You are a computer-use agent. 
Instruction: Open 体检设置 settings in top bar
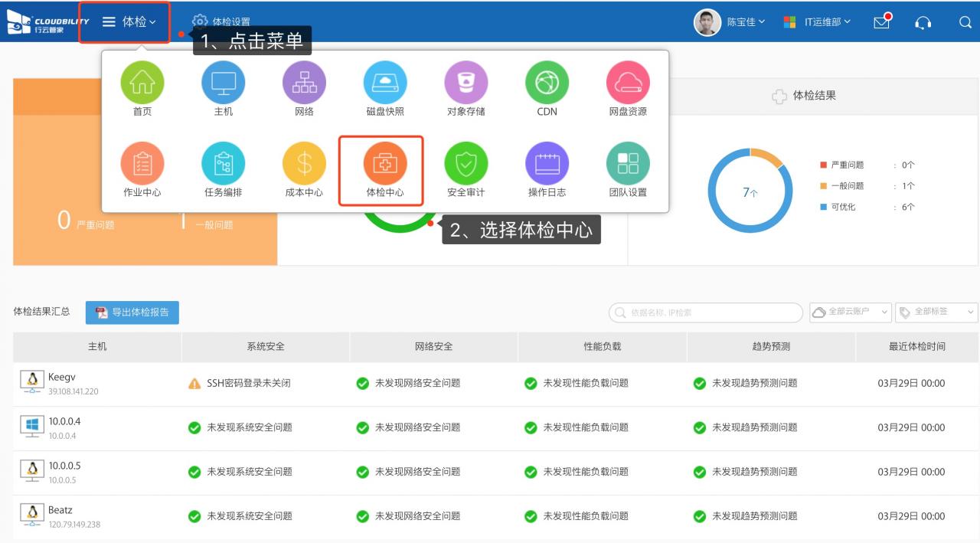[x=221, y=22]
